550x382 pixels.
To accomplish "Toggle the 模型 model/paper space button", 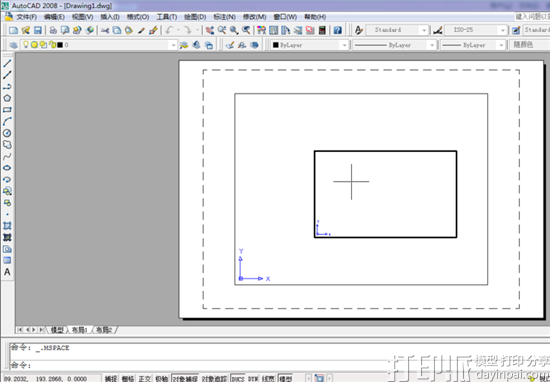I will (x=285, y=378).
